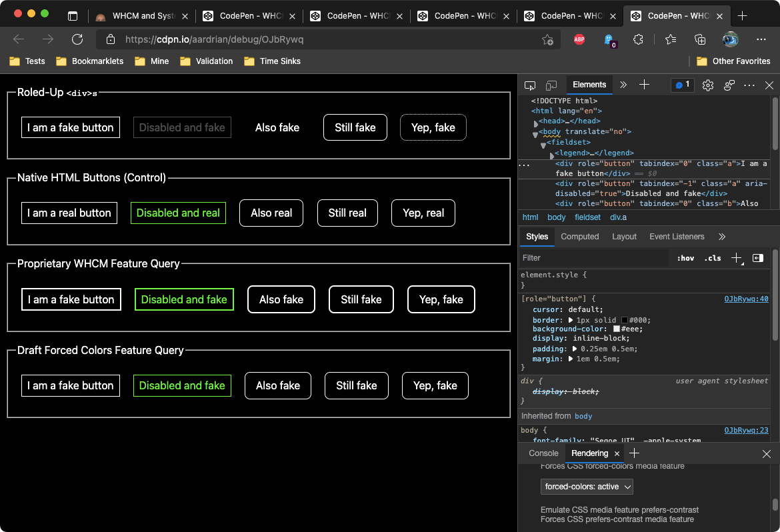Open the OJbRywq:23 source link

(x=746, y=431)
